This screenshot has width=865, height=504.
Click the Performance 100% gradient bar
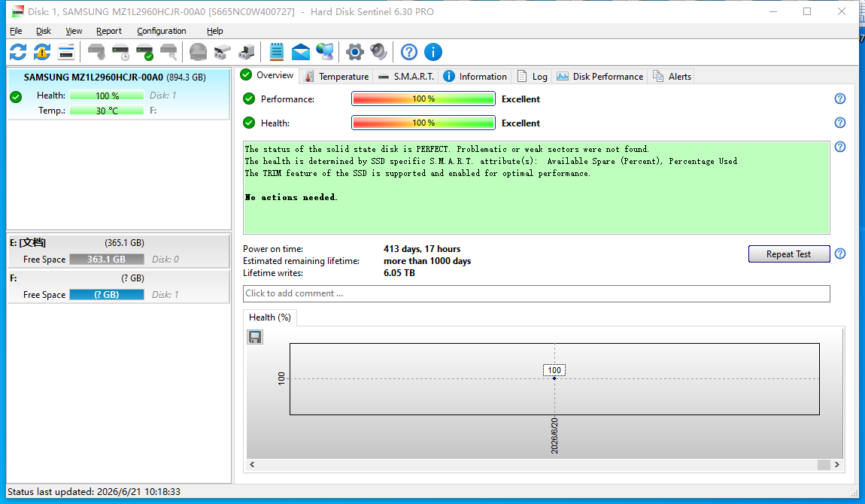tap(423, 99)
